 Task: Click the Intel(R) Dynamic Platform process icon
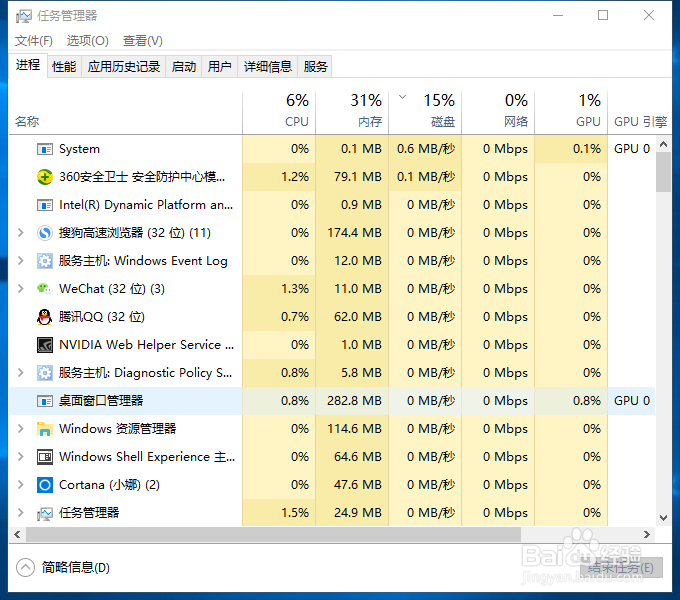point(45,205)
